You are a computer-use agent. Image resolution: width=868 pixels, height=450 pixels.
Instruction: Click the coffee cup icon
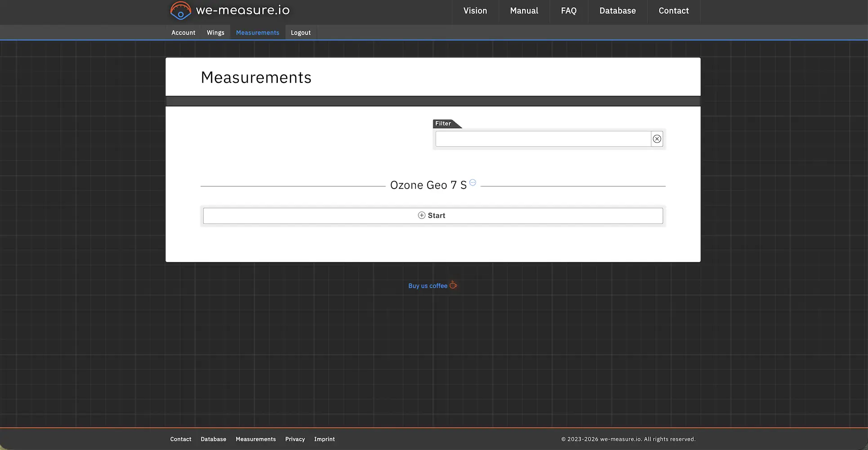(453, 285)
